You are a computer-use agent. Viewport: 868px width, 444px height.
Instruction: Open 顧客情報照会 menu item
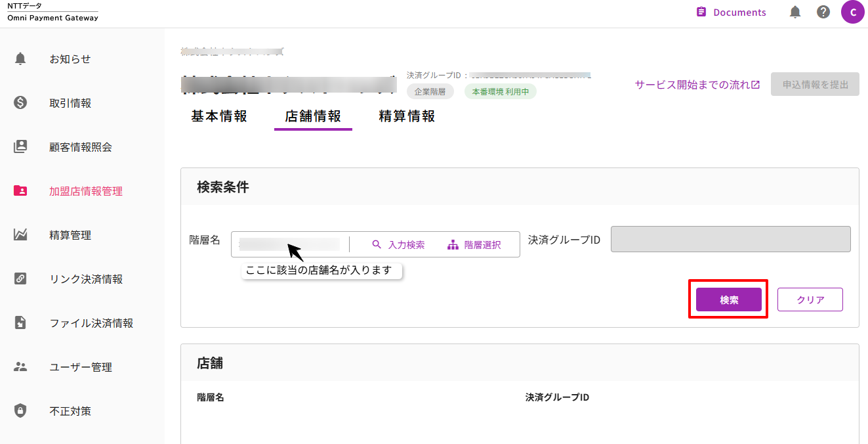pos(81,147)
